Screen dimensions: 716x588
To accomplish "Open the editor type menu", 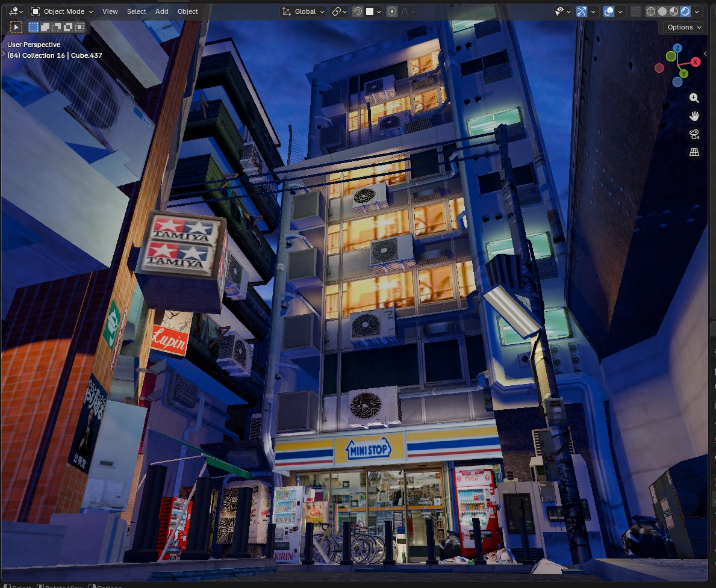I will (16, 11).
